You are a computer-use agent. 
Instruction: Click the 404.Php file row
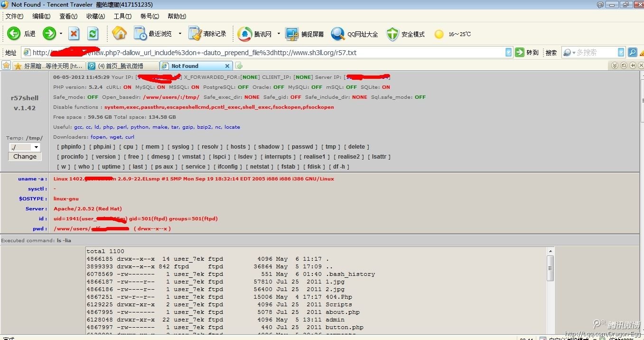pos(219,297)
